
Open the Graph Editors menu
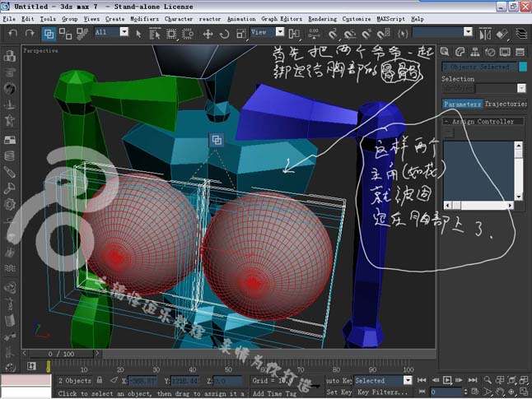[282, 19]
